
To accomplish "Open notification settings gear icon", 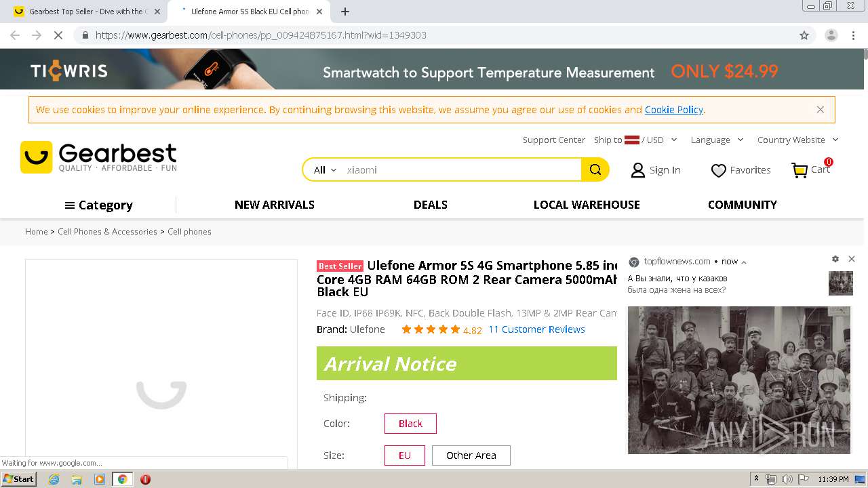I will pos(835,259).
